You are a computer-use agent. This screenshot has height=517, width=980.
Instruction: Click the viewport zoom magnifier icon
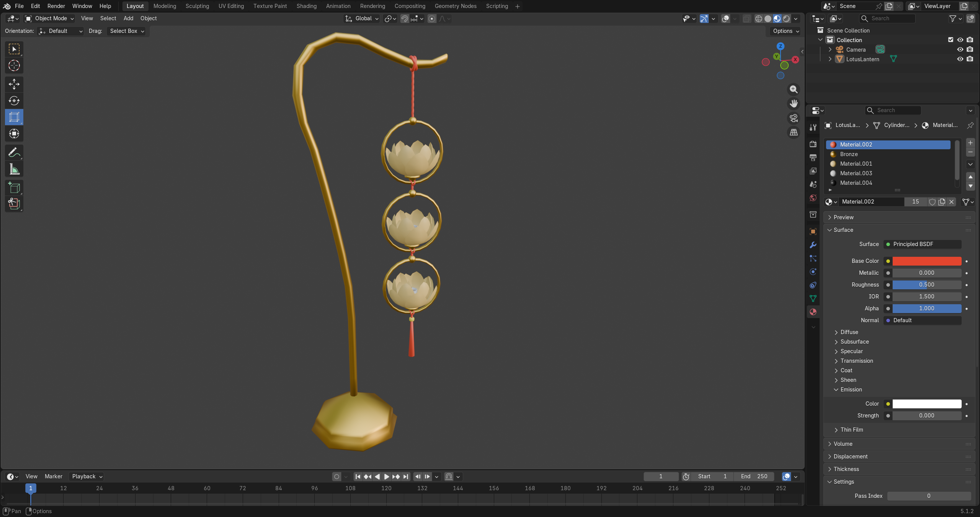coord(794,89)
